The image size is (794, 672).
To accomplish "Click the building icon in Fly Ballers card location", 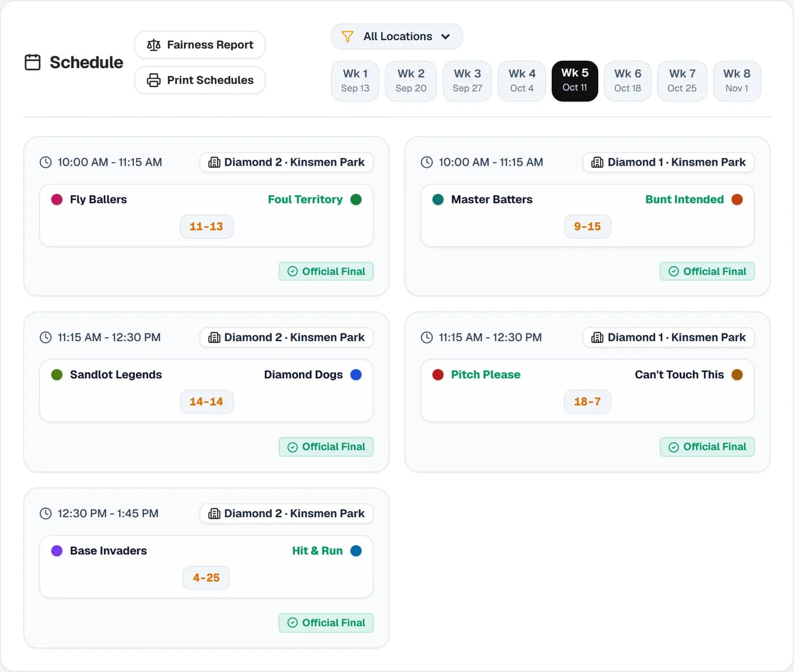I will (x=214, y=162).
